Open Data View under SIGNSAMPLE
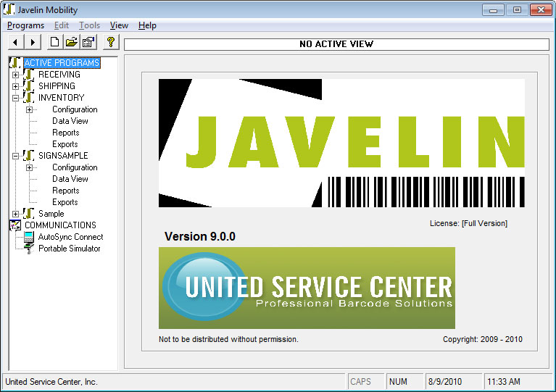This screenshot has height=392, width=556. click(70, 179)
